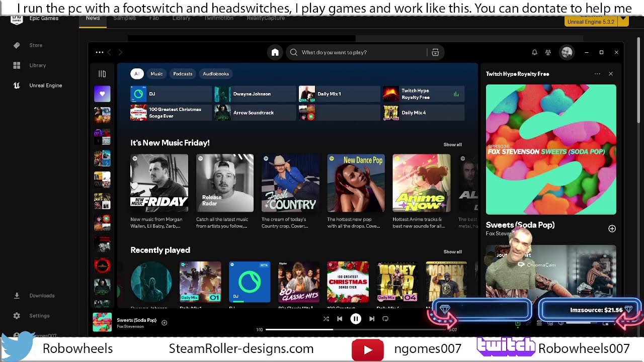This screenshot has width=644, height=362.
Task: Switch to Samples tab in Epic Launcher
Action: point(124,18)
